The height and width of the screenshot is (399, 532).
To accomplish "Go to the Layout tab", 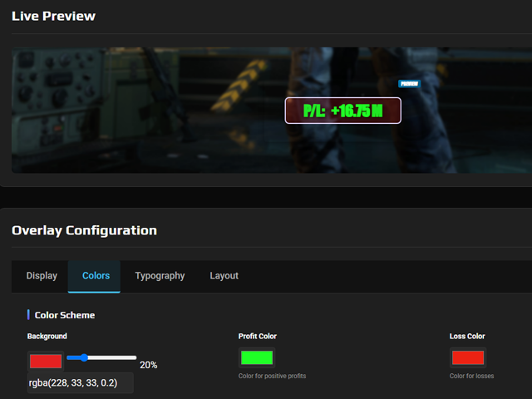I will [224, 276].
